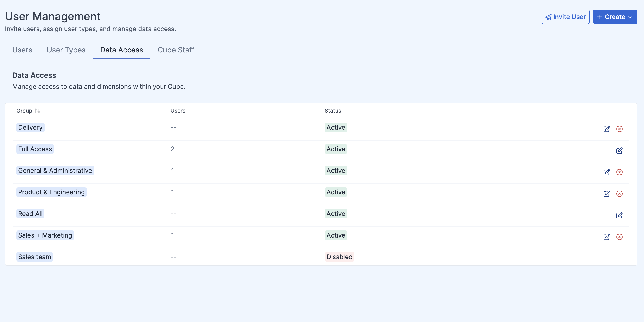Delete the Delivery group

click(619, 129)
